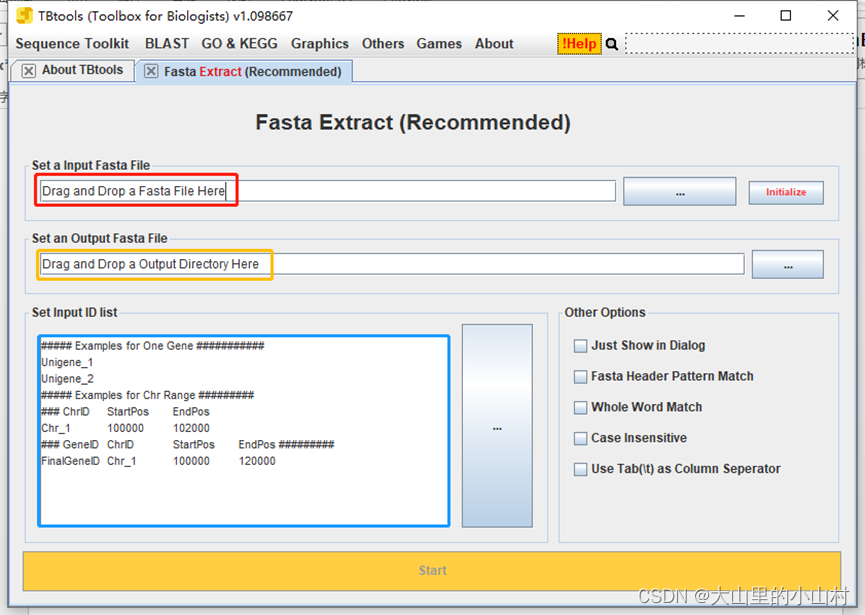This screenshot has width=865, height=615.
Task: Click inside the Input ID list text area
Action: point(244,431)
